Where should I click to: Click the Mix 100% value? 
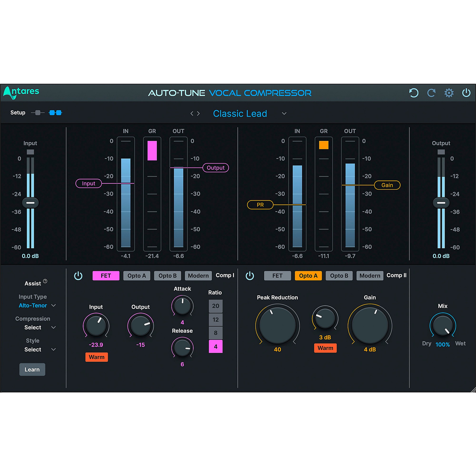pos(443,344)
